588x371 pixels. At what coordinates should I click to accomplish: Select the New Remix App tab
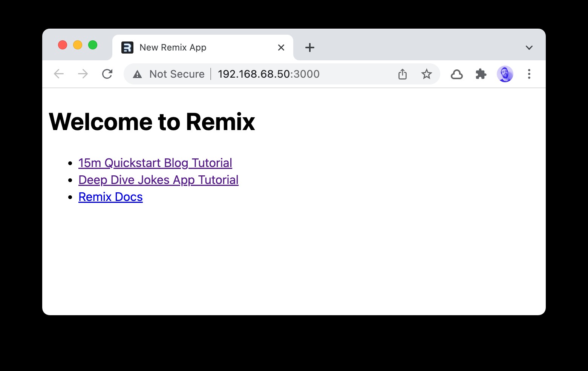click(188, 47)
